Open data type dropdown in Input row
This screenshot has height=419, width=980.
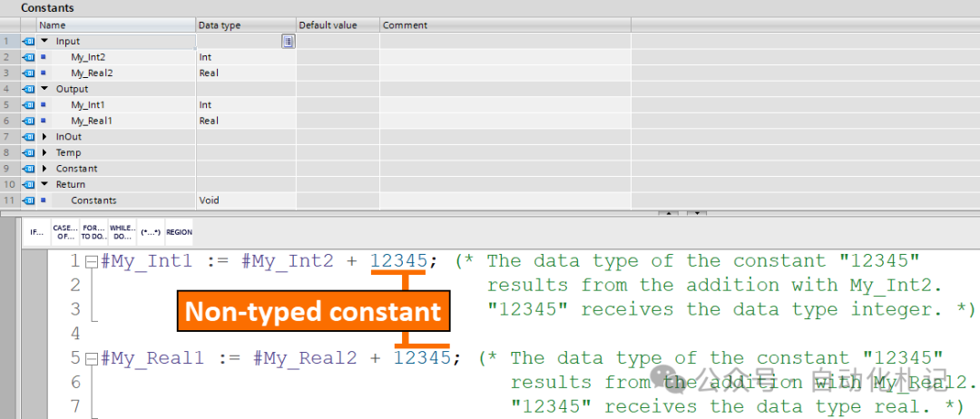pos(288,42)
